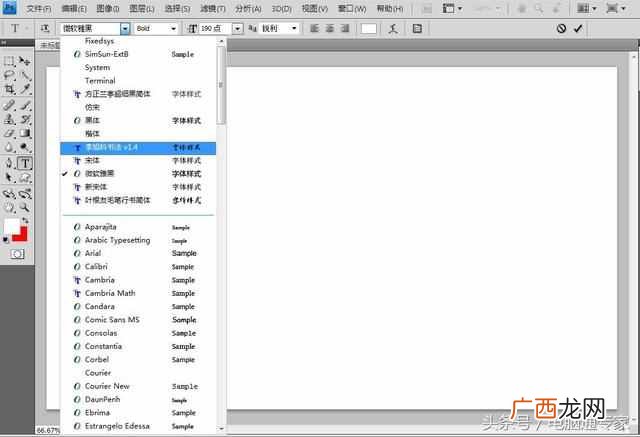Select the Hand tool
This screenshot has height=437, width=640.
tap(9, 207)
